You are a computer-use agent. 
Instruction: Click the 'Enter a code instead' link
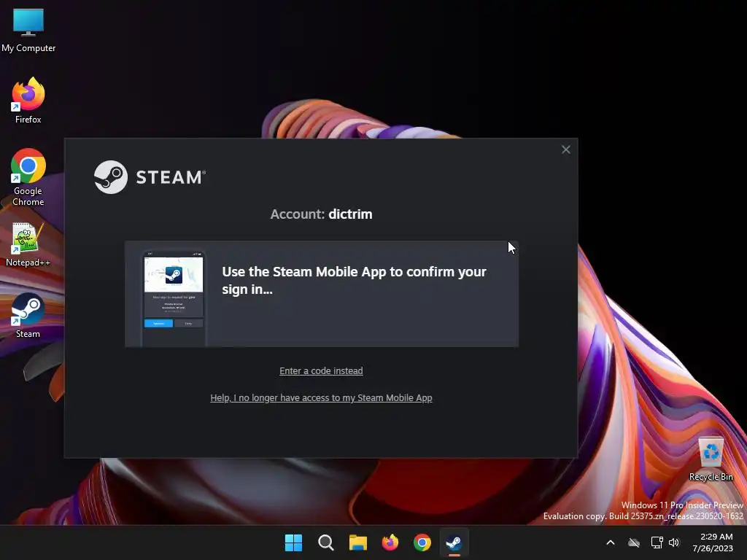(x=321, y=370)
